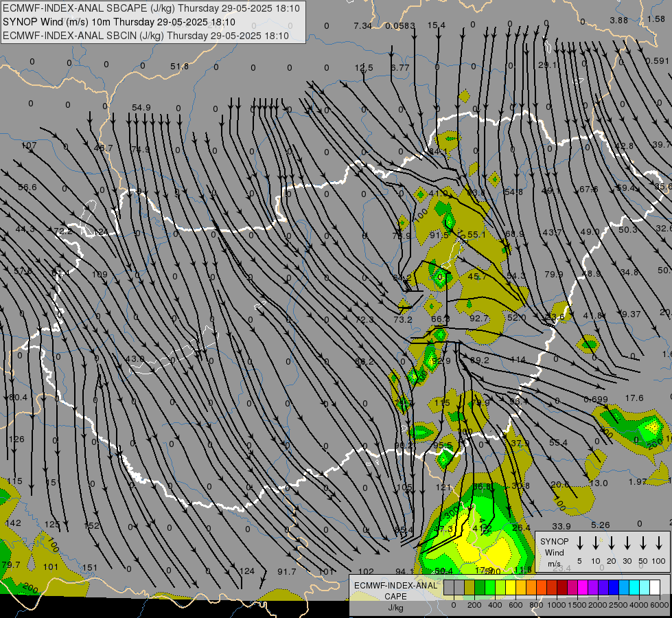Click the wind legend arrow above 100

[x=659, y=543]
